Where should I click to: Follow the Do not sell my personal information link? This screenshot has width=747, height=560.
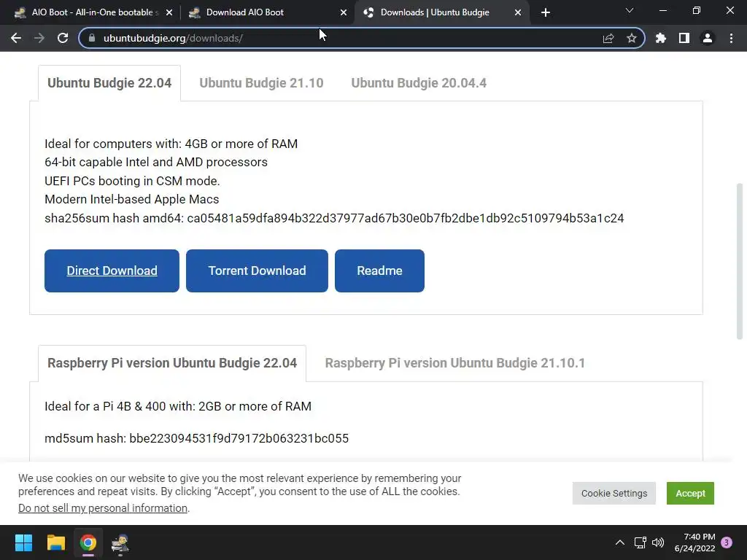(103, 508)
